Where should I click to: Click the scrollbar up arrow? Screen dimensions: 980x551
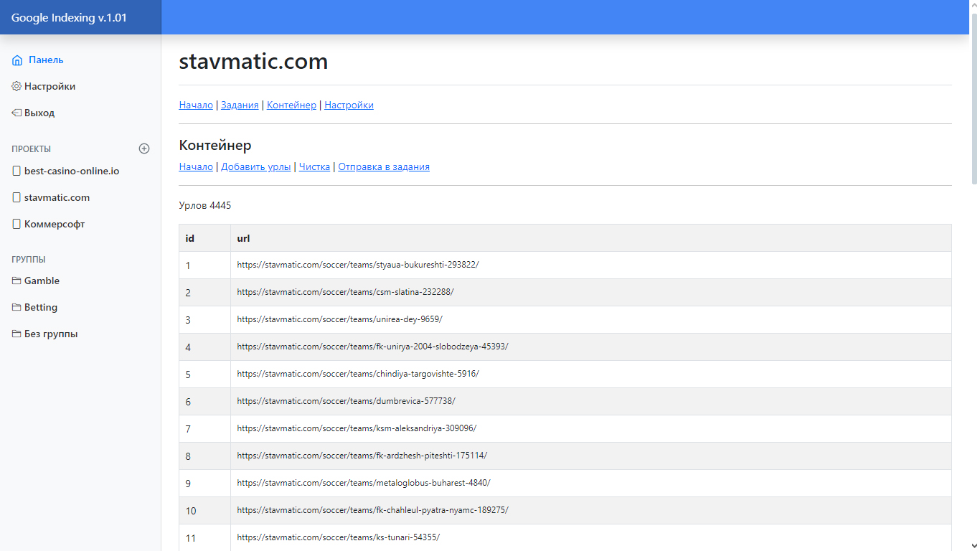(974, 6)
